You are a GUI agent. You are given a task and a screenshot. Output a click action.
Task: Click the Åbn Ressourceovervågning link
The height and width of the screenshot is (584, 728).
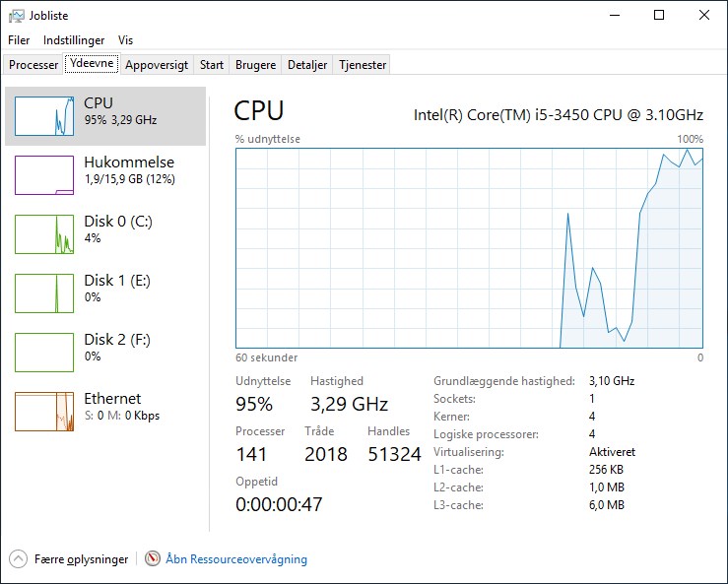pyautogui.click(x=236, y=559)
